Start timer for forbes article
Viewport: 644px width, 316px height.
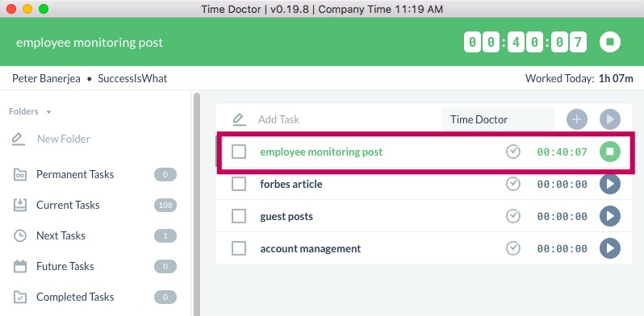coord(610,184)
